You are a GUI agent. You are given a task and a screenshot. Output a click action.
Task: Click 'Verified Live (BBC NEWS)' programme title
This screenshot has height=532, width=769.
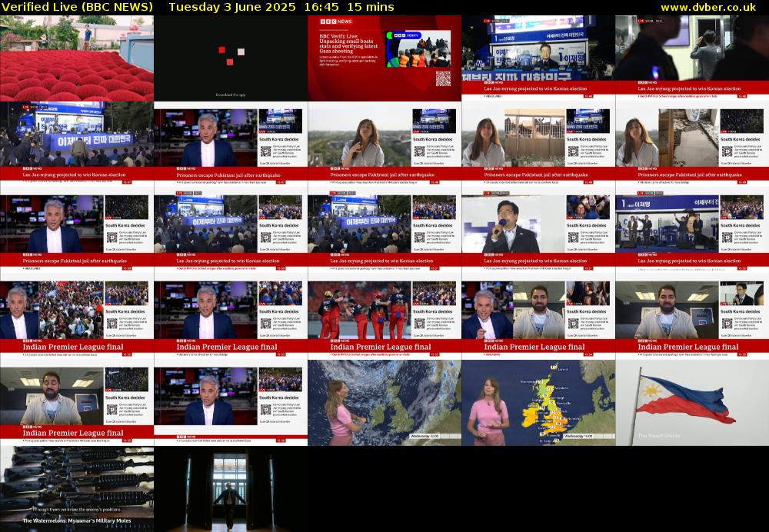[78, 8]
